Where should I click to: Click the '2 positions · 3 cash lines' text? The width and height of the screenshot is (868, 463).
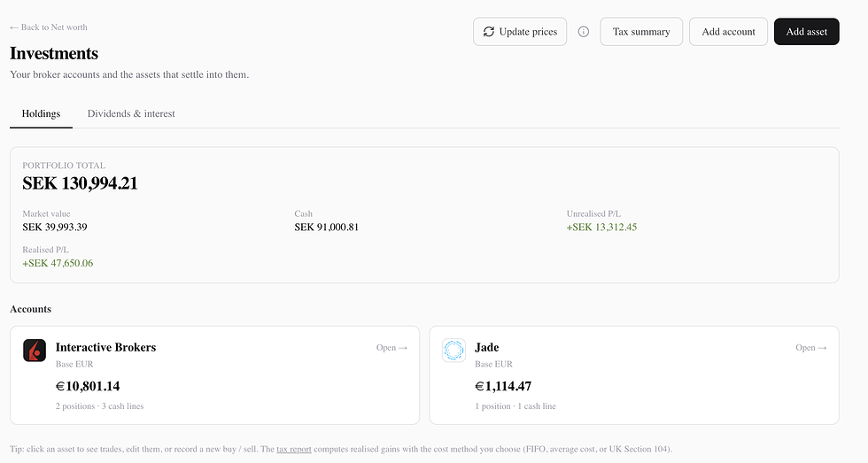pos(99,406)
